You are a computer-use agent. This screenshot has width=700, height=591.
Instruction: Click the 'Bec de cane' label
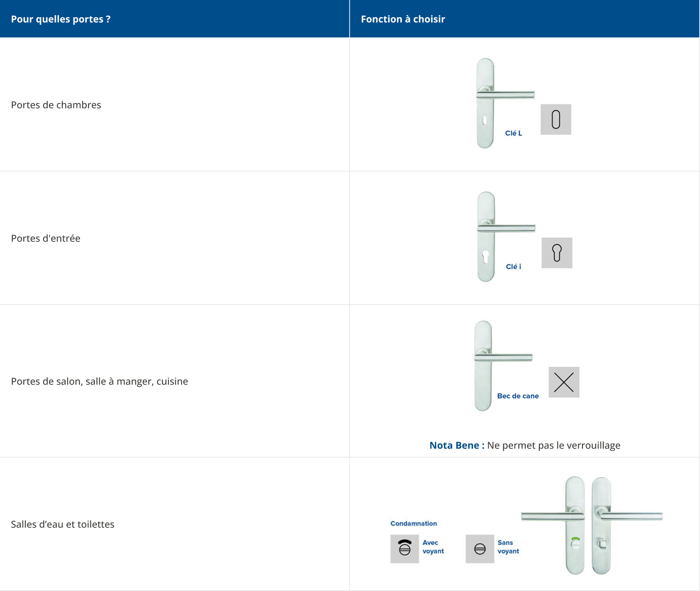(518, 396)
